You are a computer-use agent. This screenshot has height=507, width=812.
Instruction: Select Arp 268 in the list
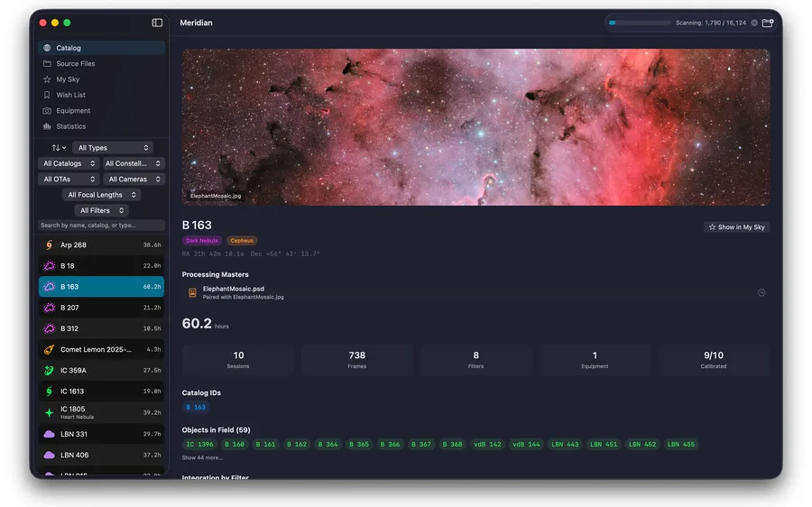coord(101,245)
